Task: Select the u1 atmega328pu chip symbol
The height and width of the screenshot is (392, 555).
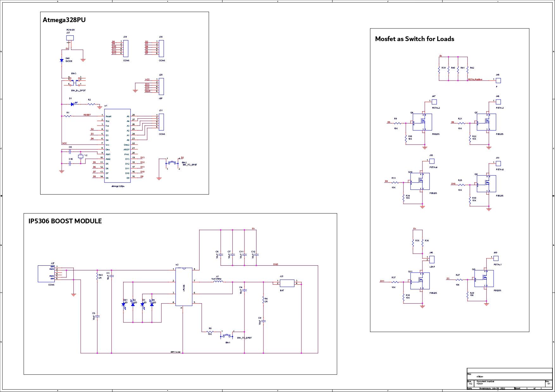Action: 117,146
